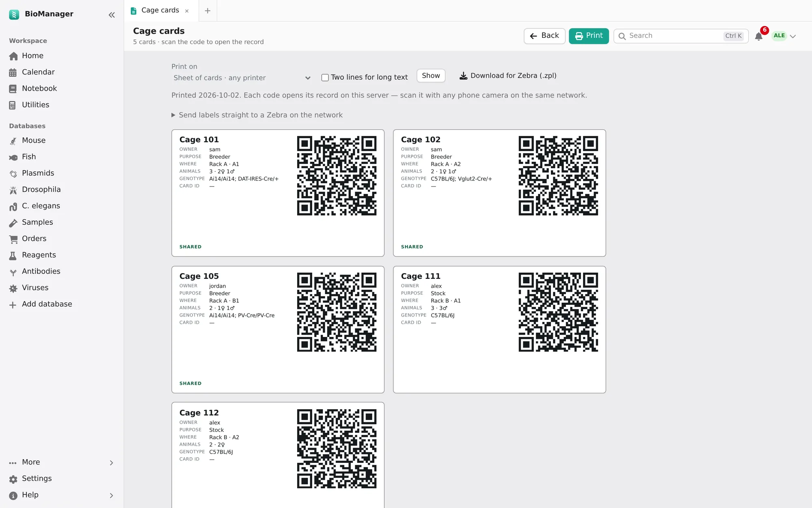
Task: Click the Show button
Action: (431, 76)
